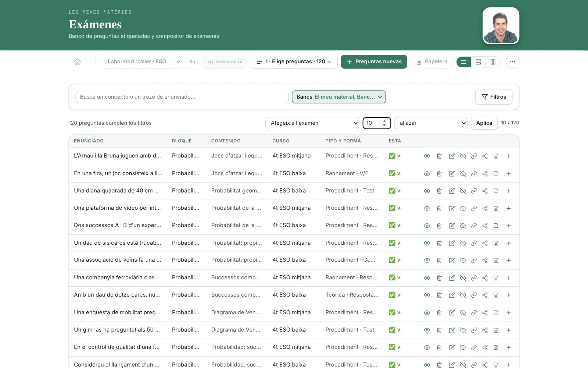Click the number stepper arrows showing 10
Image resolution: width=588 pixels, height=368 pixels.
(384, 123)
